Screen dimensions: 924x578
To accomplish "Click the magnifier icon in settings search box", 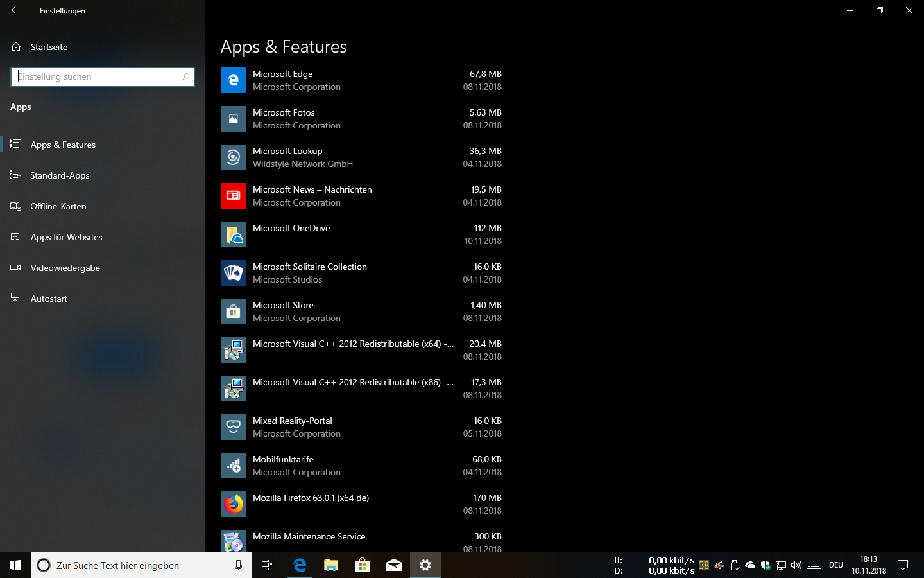I will (185, 76).
